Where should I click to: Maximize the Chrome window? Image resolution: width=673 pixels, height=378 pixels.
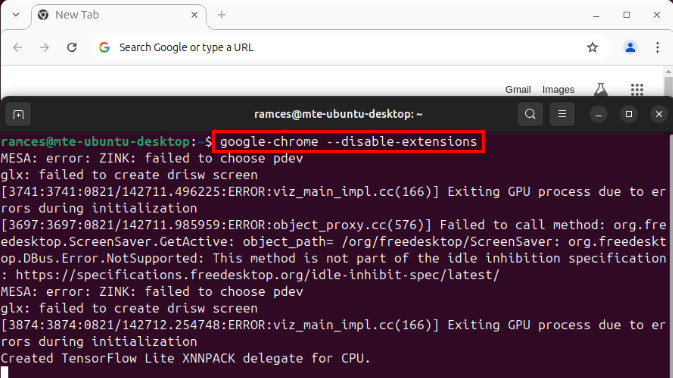[627, 15]
